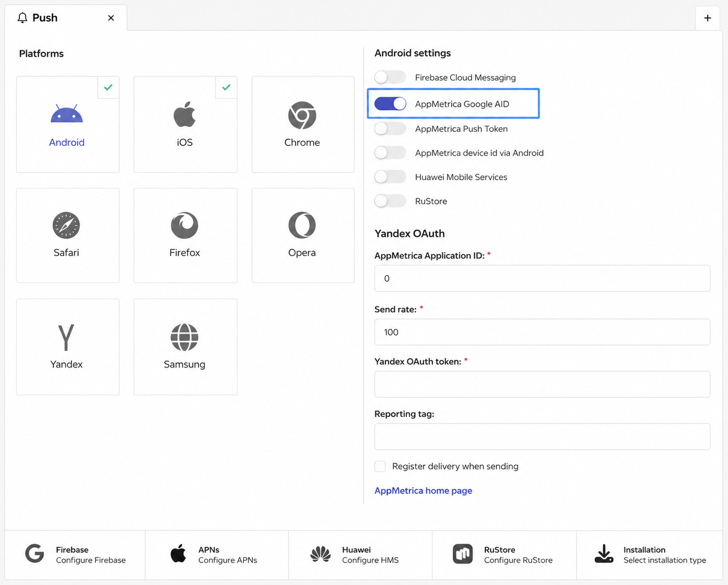Image resolution: width=728 pixels, height=585 pixels.
Task: Check Register delivery when sending
Action: [x=380, y=466]
